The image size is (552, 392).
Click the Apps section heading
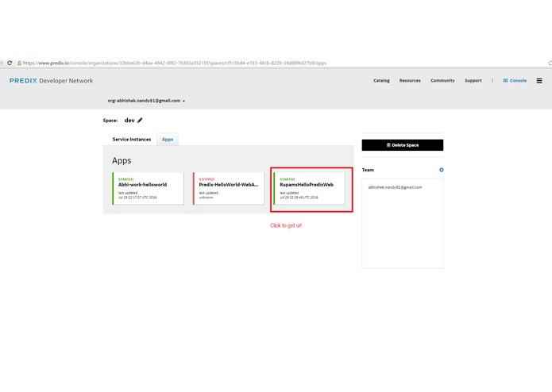[122, 160]
